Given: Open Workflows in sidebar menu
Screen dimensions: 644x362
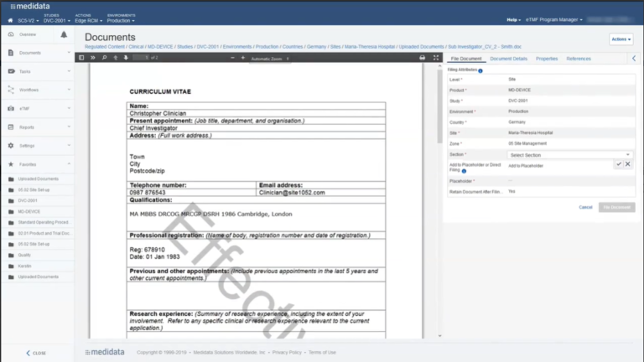Looking at the screenshot, I should [x=29, y=90].
